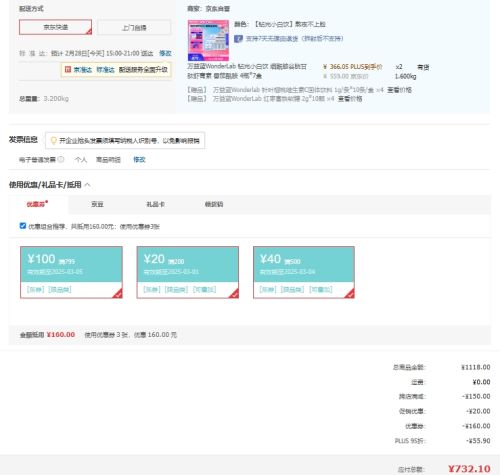Open the fourth tab after 礼品卡
The image size is (500, 475).
point(214,204)
